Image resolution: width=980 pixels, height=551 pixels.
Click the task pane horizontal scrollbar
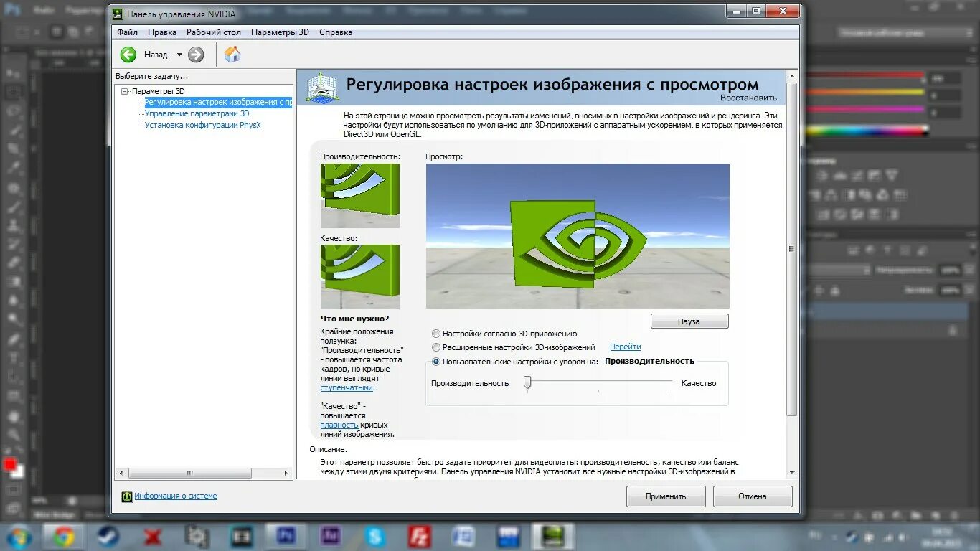pos(190,474)
